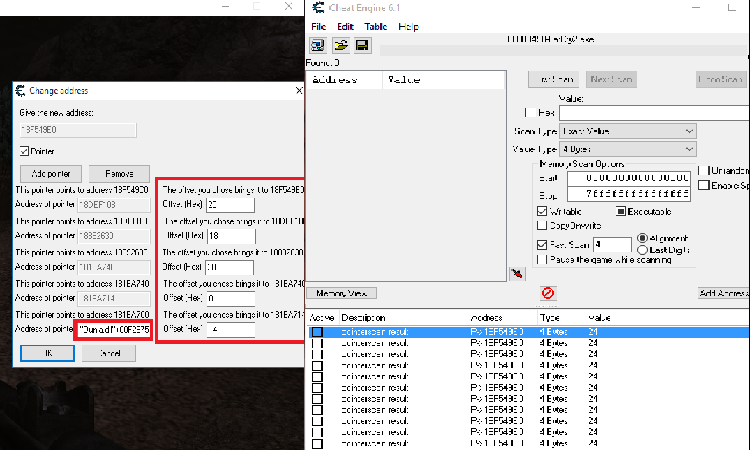Click the Add Address button
This screenshot has width=750, height=450.
pos(724,293)
